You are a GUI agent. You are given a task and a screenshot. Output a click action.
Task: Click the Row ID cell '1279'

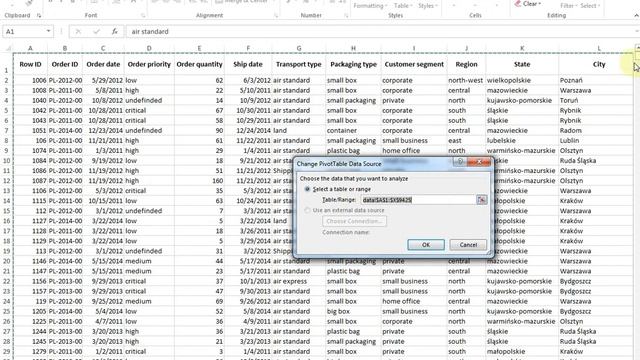(x=30, y=351)
